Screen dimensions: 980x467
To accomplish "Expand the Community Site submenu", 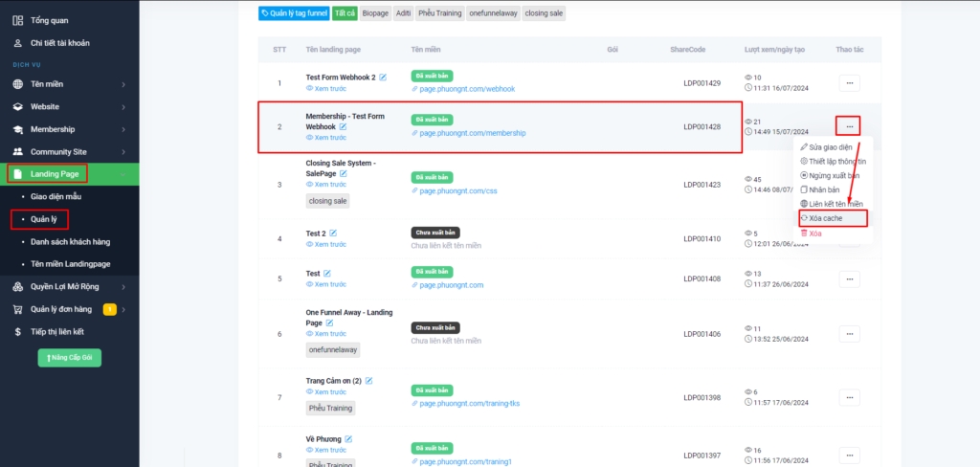I will coord(123,152).
